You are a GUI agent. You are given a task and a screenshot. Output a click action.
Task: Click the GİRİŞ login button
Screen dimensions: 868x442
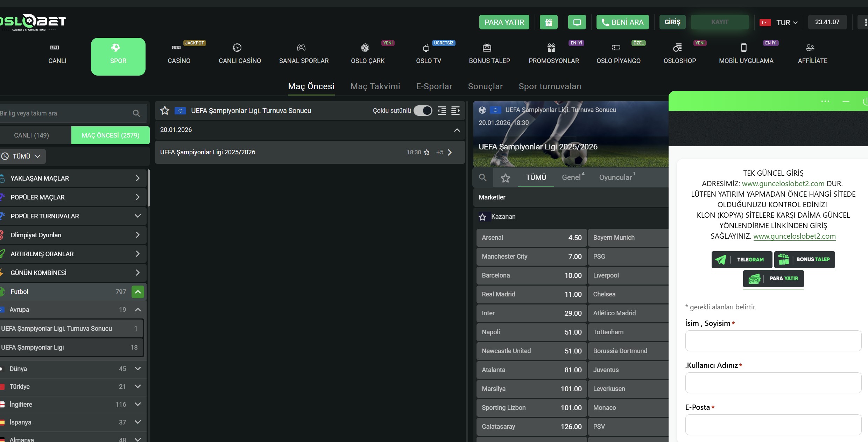[672, 22]
